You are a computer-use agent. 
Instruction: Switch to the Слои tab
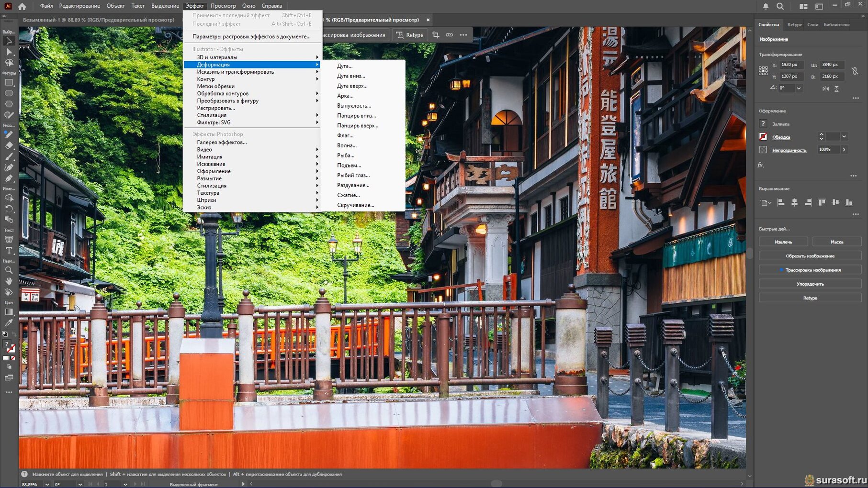[812, 24]
